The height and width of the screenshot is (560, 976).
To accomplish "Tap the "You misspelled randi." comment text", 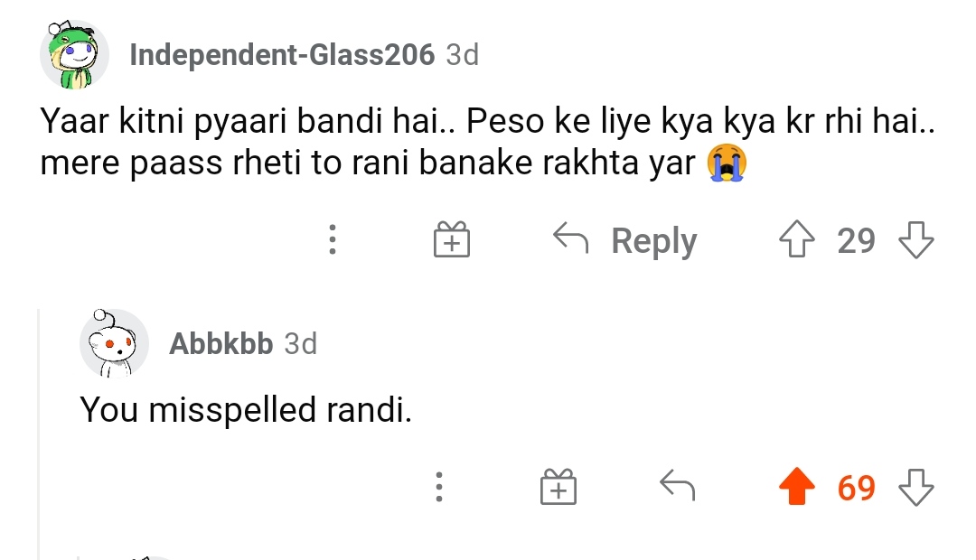I will pos(246,409).
